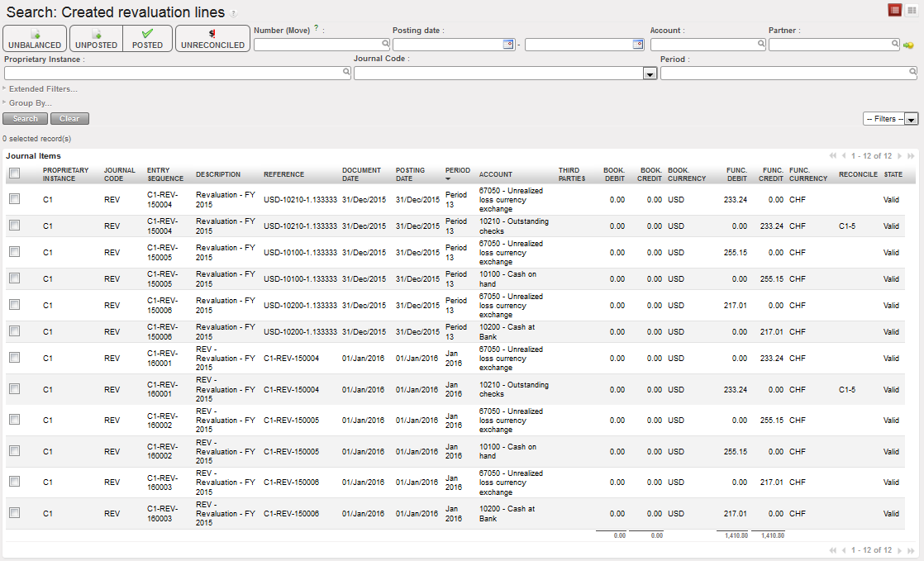
Task: Switch to the grid view icon
Action: pos(911,10)
